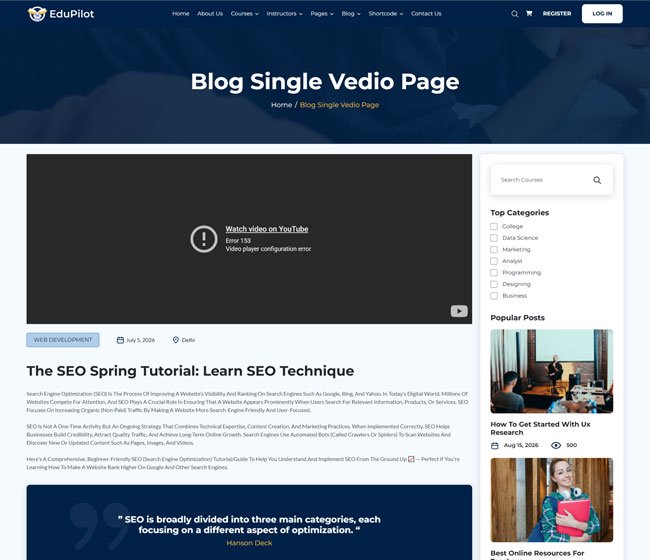Tick the Programming category checkbox
This screenshot has height=560, width=650.
494,273
